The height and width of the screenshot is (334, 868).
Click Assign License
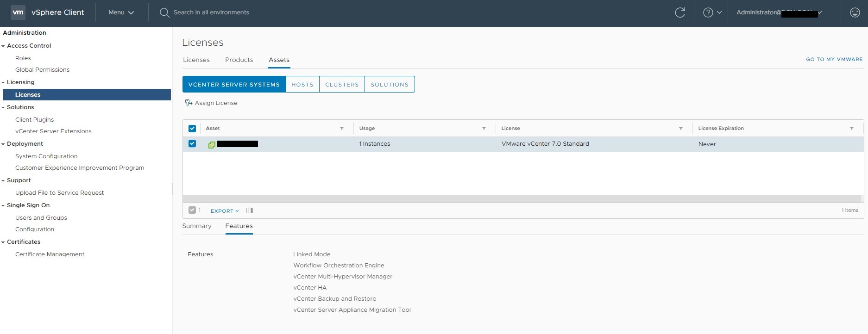pyautogui.click(x=216, y=103)
